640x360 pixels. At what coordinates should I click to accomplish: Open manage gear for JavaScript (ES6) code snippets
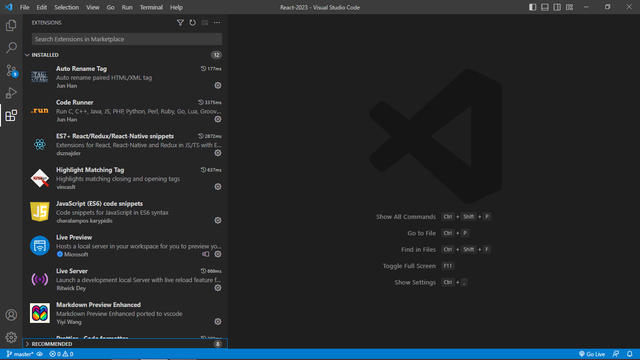[x=218, y=220]
